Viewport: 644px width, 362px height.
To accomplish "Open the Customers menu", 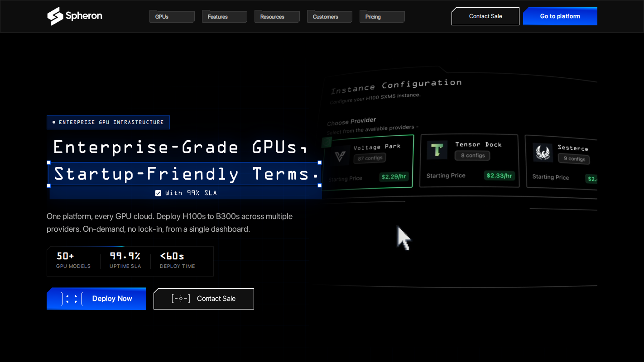I will click(x=330, y=16).
